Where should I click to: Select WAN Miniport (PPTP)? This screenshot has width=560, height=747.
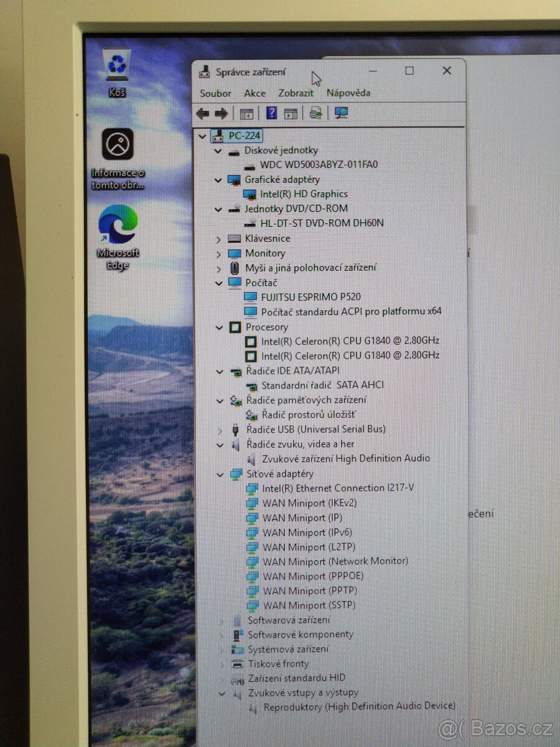coord(310,591)
